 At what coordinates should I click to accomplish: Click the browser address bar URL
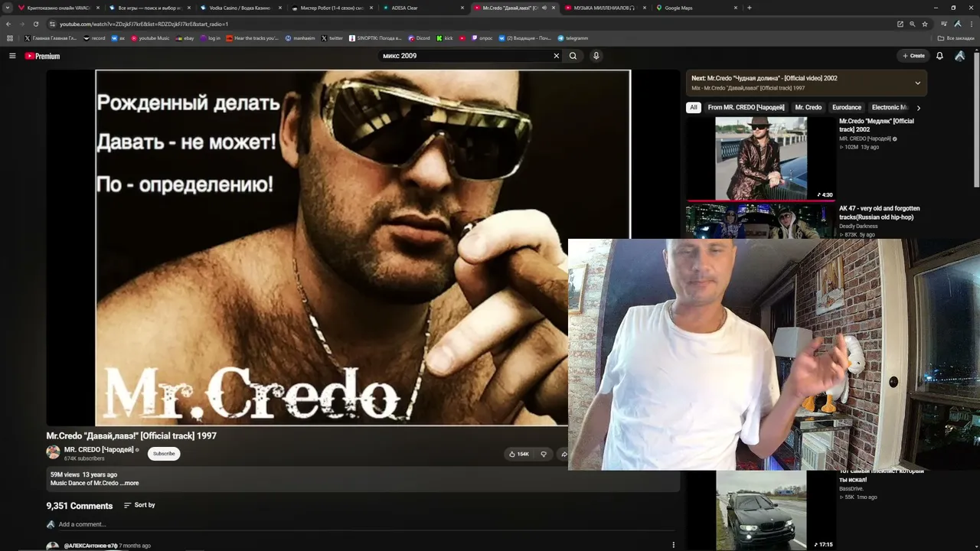click(144, 24)
